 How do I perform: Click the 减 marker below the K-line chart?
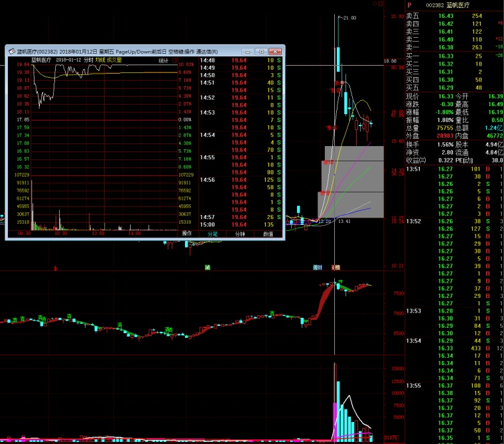click(207, 267)
